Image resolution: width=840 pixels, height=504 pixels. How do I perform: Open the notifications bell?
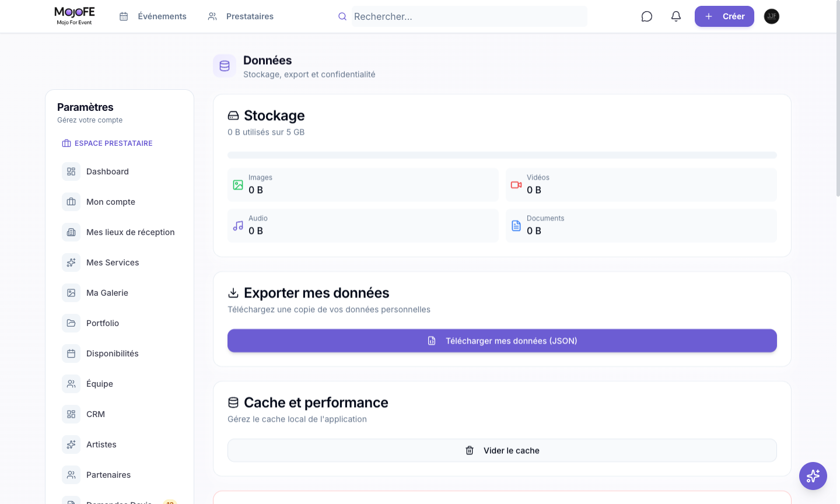click(x=675, y=16)
